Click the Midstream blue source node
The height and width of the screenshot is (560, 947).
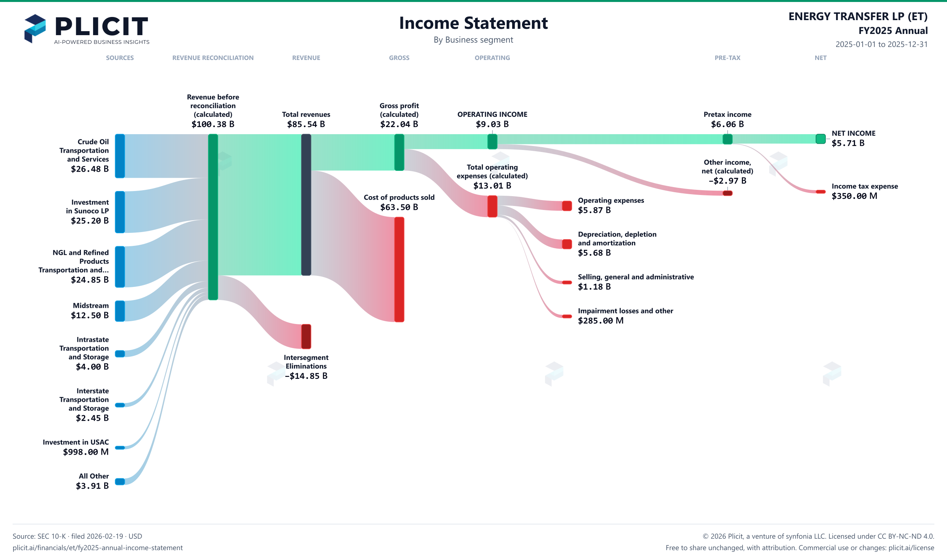click(x=120, y=311)
